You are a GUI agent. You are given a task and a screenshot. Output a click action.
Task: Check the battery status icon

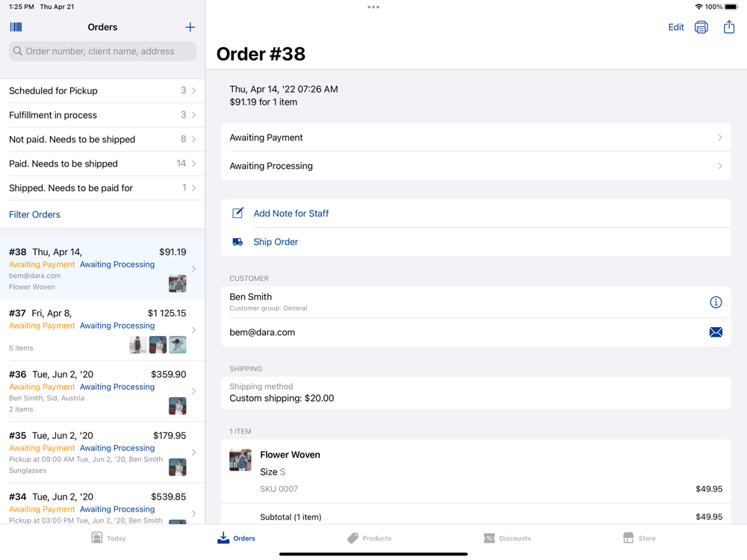pyautogui.click(x=731, y=7)
